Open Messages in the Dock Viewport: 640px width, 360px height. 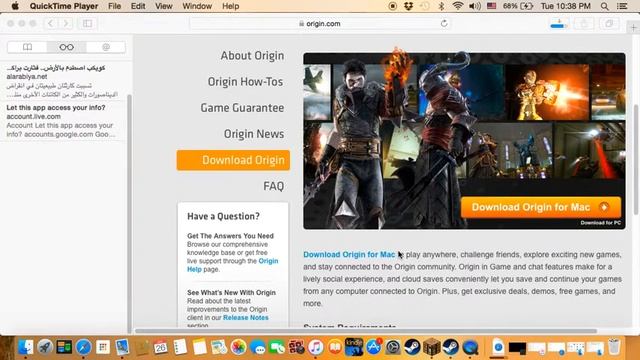coord(258,347)
